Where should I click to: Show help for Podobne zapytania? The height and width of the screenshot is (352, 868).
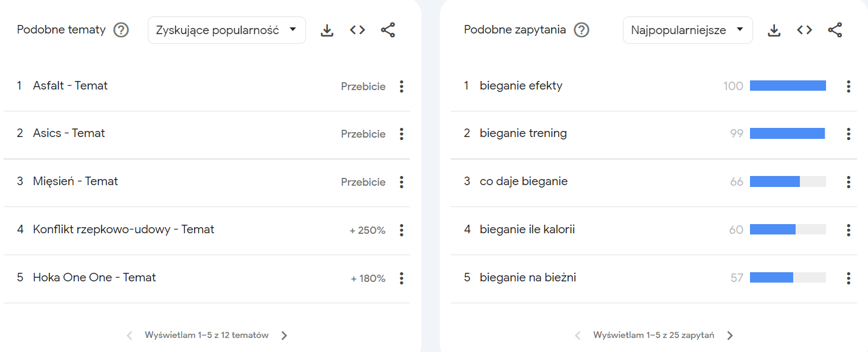(582, 30)
